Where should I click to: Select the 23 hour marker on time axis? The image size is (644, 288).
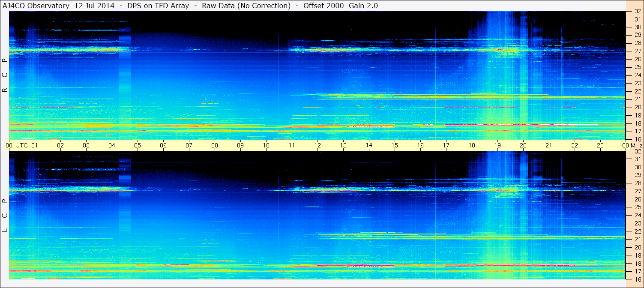click(600, 145)
